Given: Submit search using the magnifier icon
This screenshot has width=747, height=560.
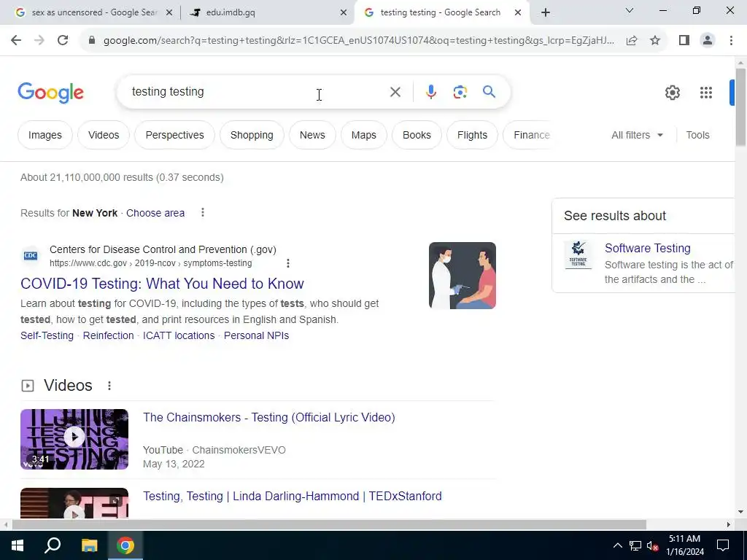Looking at the screenshot, I should point(489,91).
